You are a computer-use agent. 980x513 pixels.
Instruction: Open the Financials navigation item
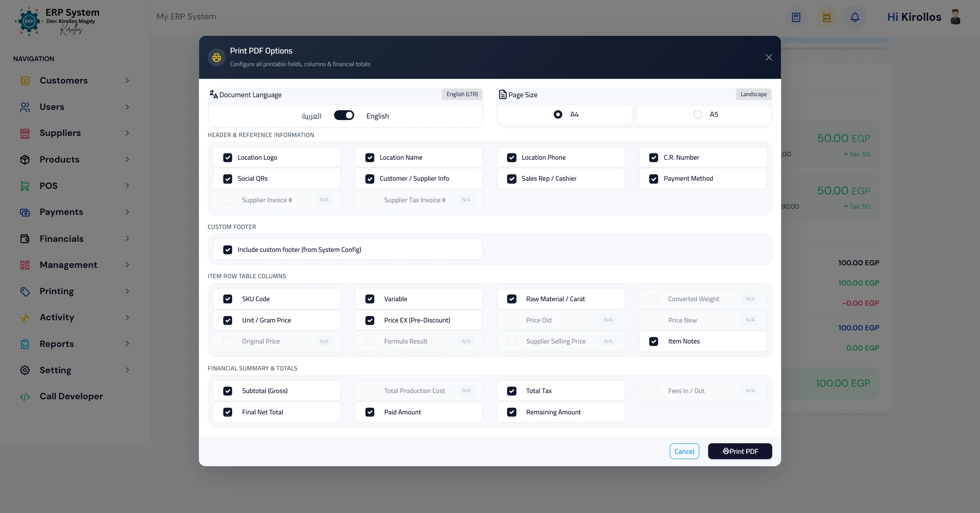tap(75, 239)
